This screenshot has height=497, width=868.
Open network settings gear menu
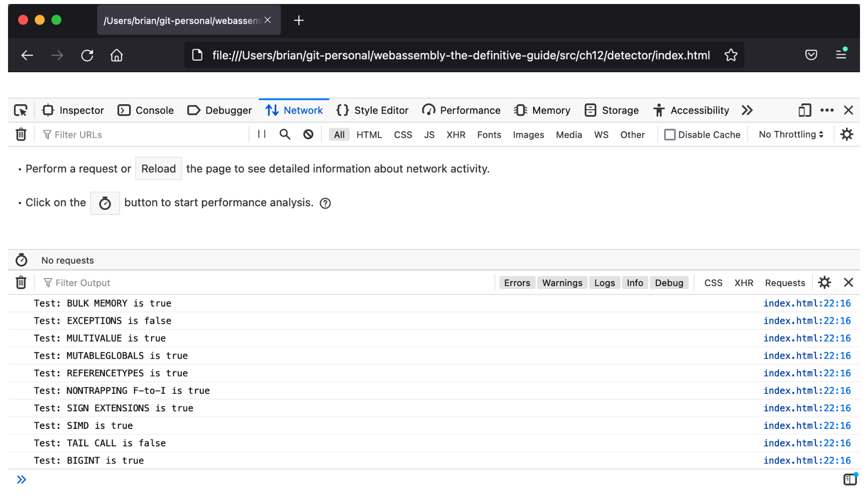coord(847,134)
